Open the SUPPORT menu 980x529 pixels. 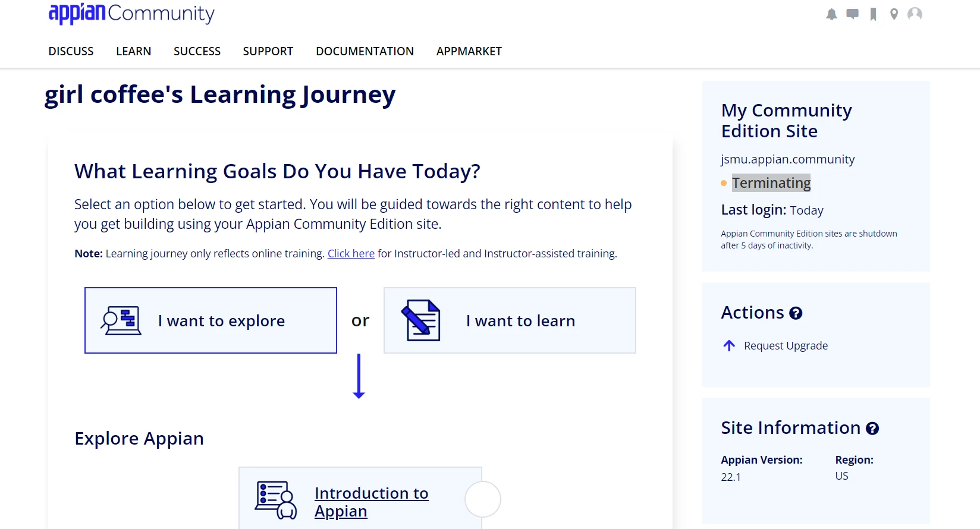268,51
